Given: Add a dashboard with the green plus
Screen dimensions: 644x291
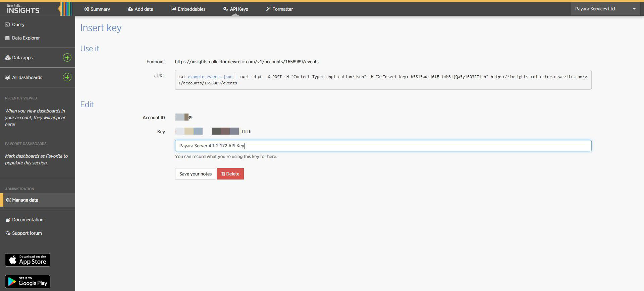Looking at the screenshot, I should 67,77.
